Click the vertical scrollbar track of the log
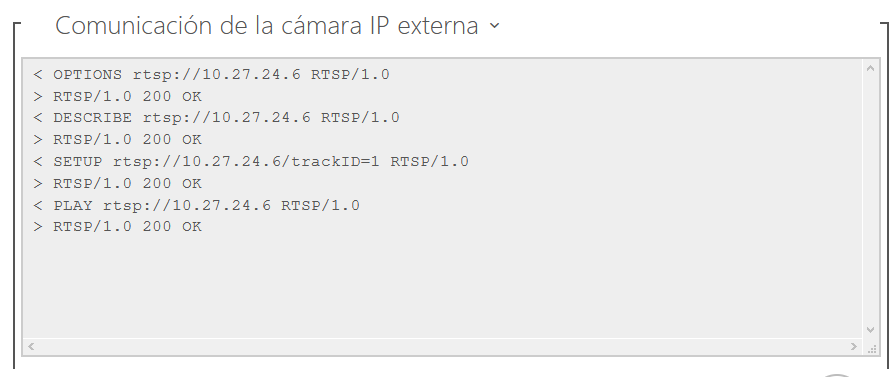Screen dimensions: 893x377 870,199
